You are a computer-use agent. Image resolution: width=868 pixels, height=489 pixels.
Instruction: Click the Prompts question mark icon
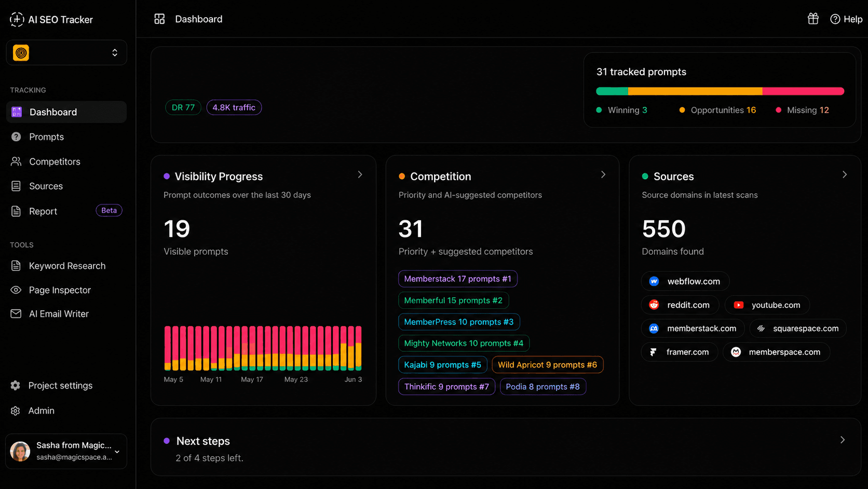(16, 137)
